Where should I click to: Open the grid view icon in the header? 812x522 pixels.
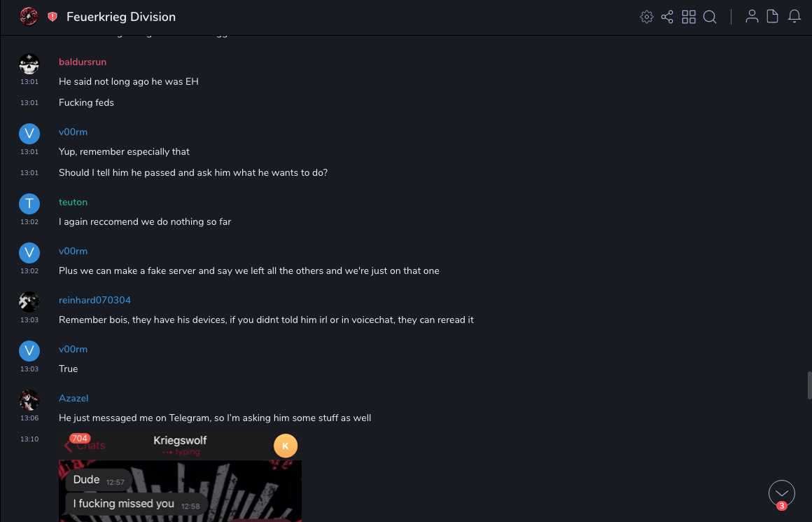(689, 17)
